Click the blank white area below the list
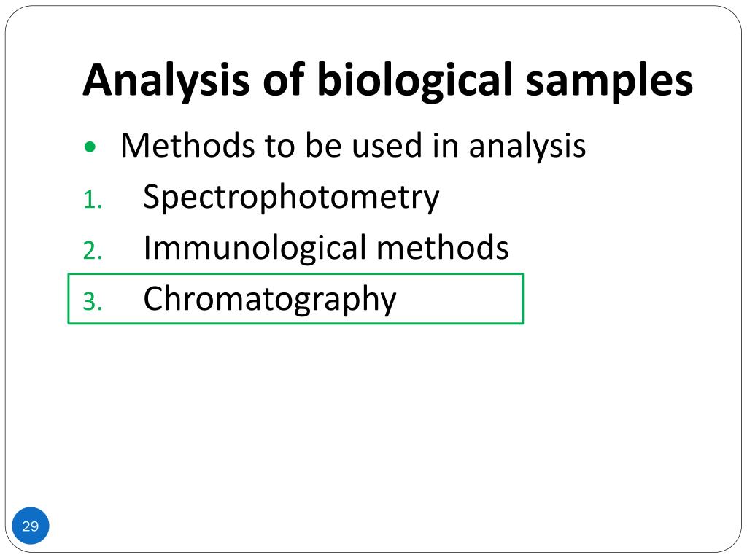Screen dimensions: 747x560 click(373, 419)
